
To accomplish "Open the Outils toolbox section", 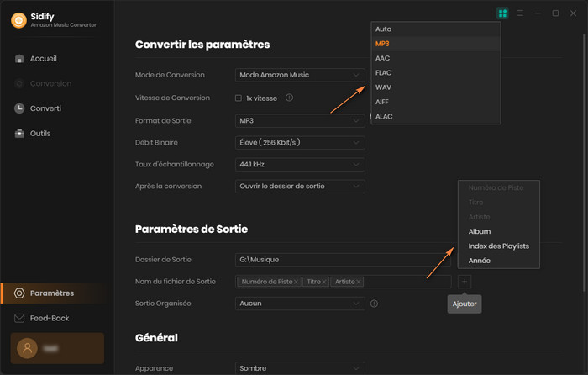I will [x=39, y=134].
